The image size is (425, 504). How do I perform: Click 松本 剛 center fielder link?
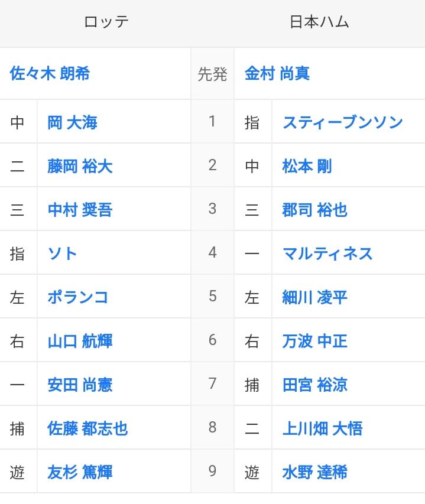pos(307,166)
